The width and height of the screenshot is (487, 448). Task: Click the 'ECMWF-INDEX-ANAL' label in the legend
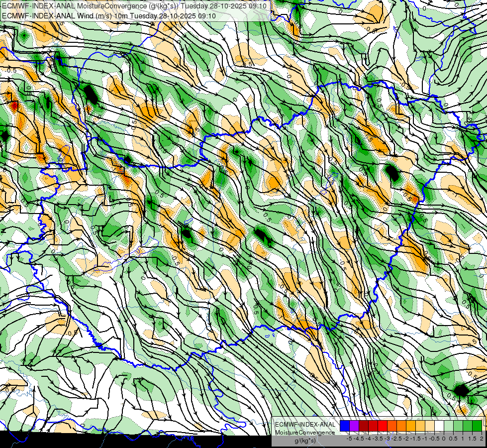(305, 425)
